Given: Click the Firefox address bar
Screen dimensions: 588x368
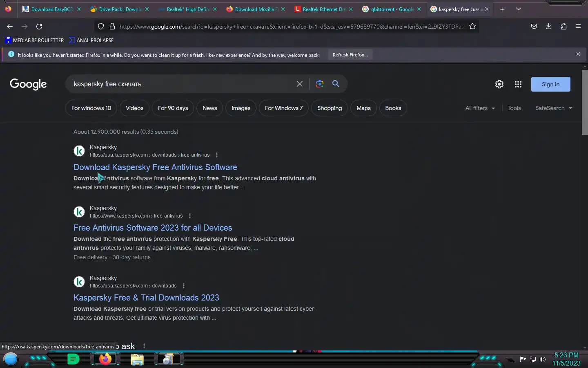Looking at the screenshot, I should 292,27.
